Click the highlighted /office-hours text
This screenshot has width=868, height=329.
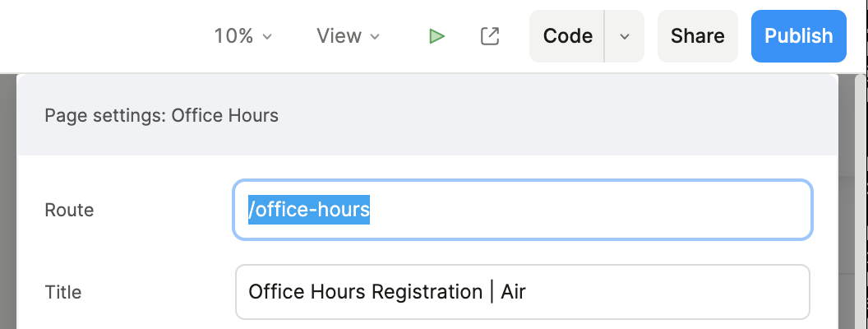point(309,210)
